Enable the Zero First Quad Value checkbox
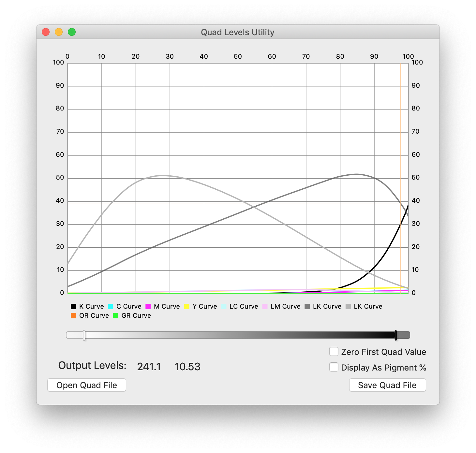The height and width of the screenshot is (453, 476). click(x=334, y=351)
